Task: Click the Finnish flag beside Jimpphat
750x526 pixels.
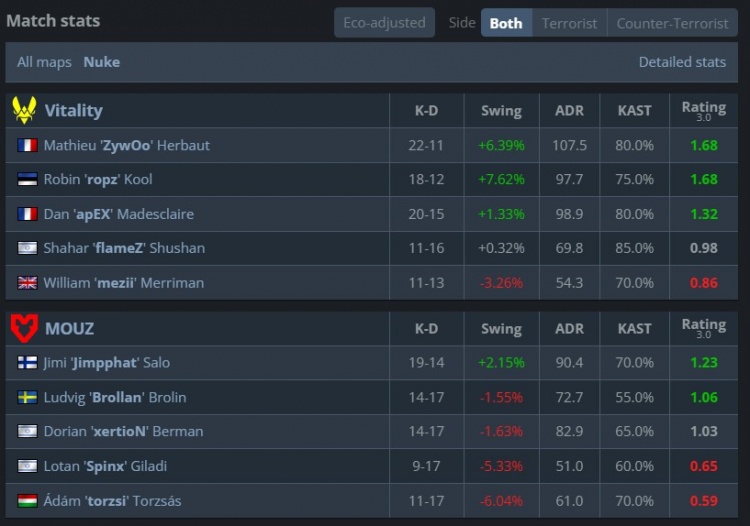Action: [27, 363]
